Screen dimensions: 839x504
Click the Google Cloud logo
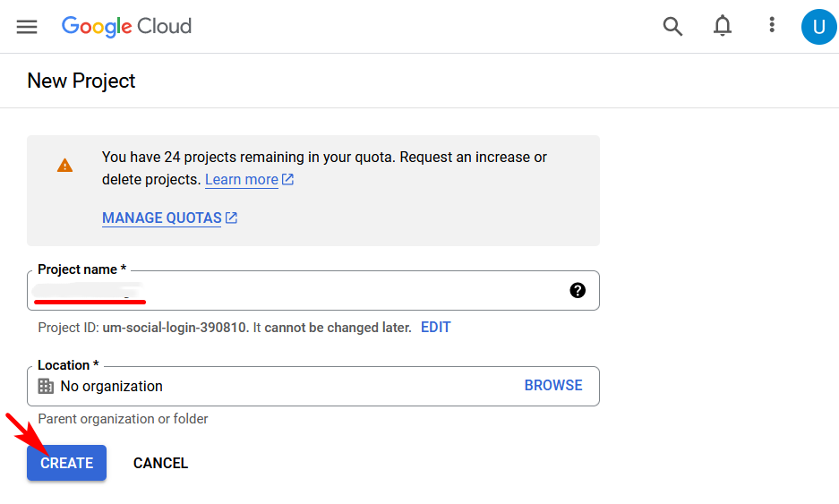(x=126, y=27)
